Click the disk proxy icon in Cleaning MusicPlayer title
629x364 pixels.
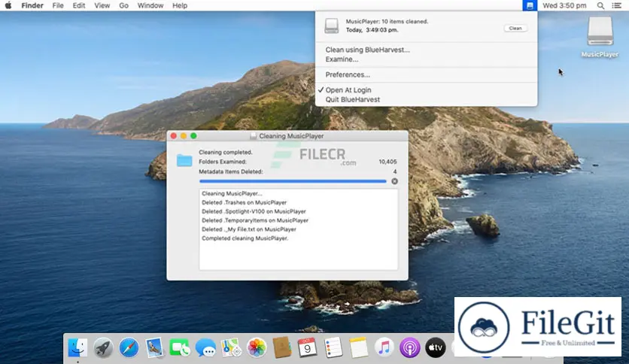click(x=253, y=136)
